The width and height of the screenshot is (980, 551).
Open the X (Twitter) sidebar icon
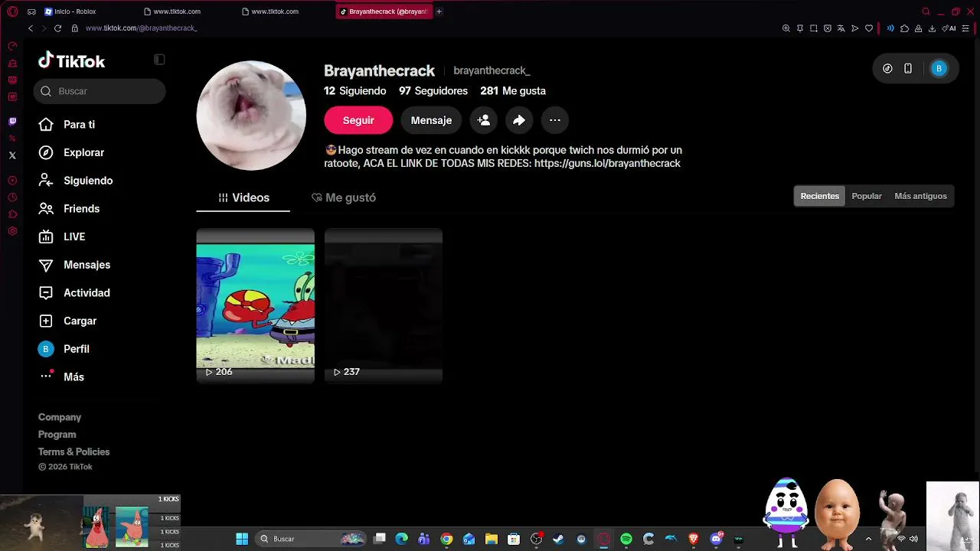12,155
